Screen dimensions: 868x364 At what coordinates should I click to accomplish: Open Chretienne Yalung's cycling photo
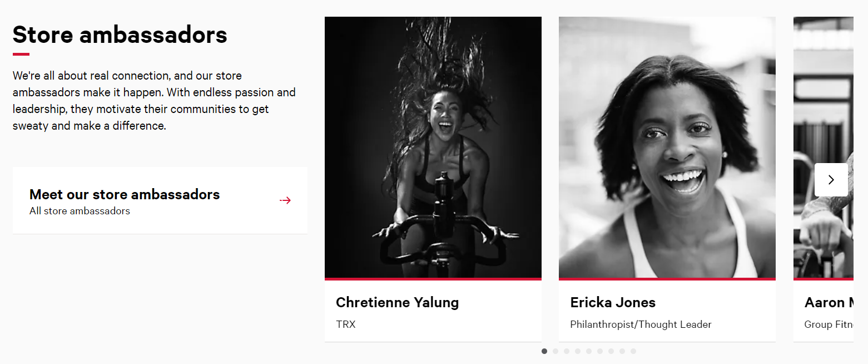433,147
